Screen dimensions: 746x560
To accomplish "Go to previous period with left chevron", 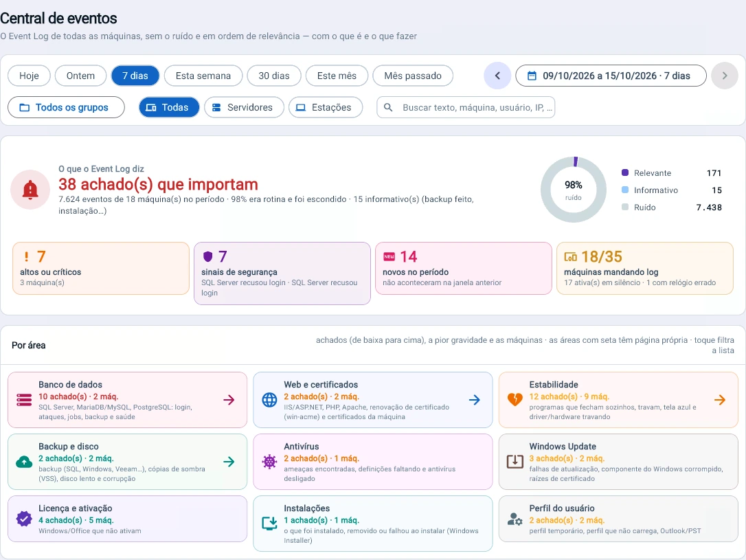I will [497, 76].
